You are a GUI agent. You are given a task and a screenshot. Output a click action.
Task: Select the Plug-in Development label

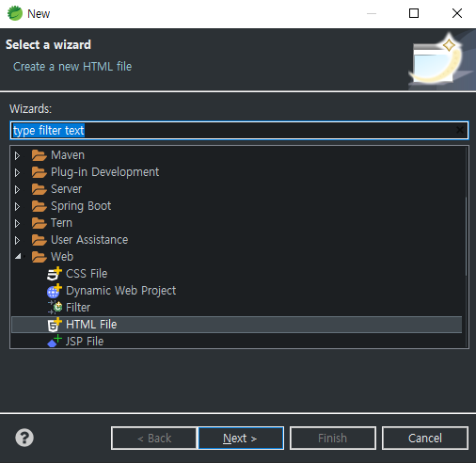105,172
